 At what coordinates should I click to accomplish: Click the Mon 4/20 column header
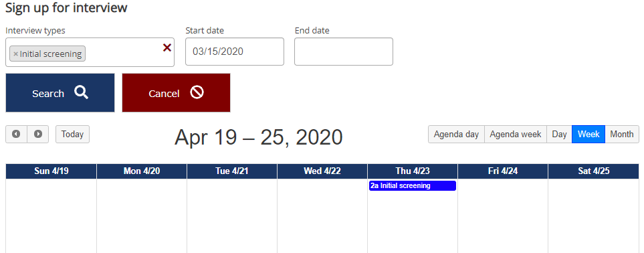[x=142, y=171]
